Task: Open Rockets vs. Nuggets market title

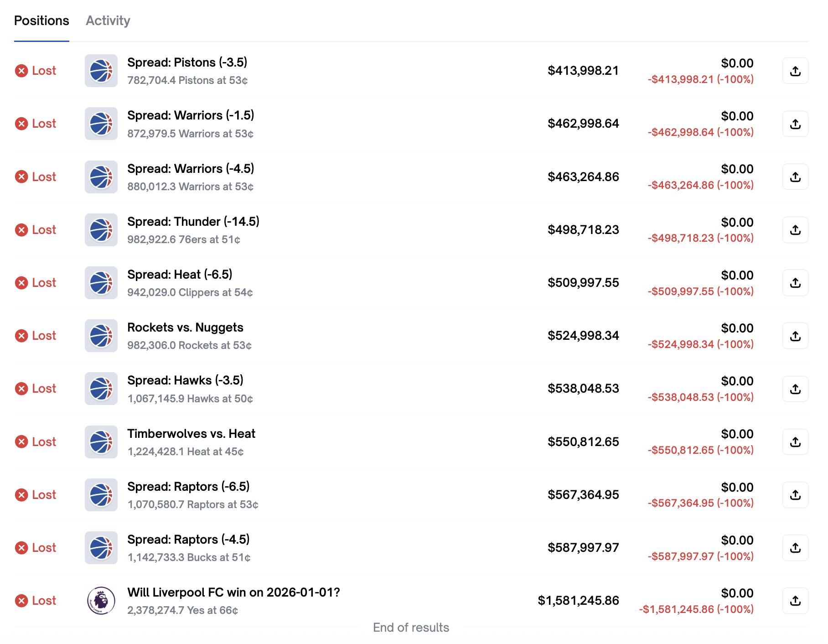Action: (x=185, y=327)
